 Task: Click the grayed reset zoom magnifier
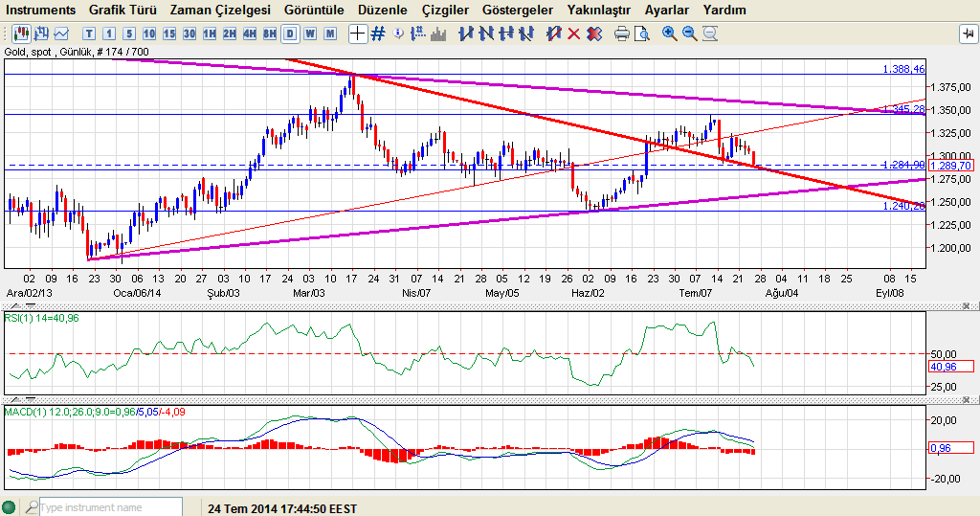click(x=710, y=34)
